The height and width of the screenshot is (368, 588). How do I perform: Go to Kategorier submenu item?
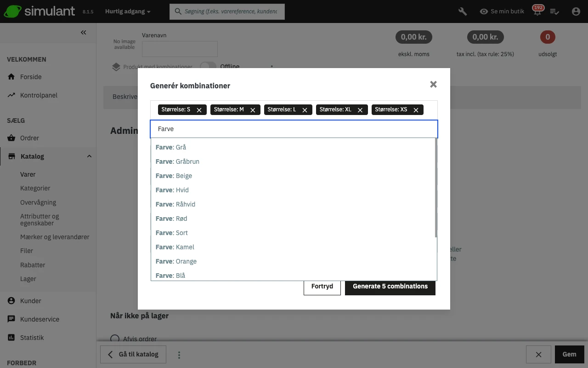click(x=35, y=188)
